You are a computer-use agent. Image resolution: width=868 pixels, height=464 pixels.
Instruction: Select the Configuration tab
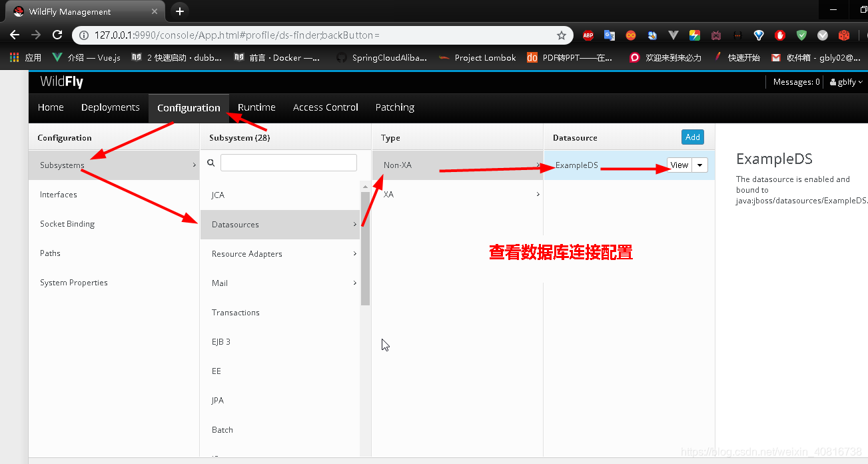pos(189,108)
